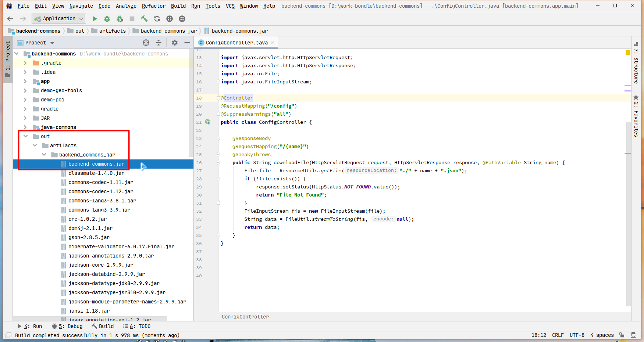Collapse the artifacts folder
This screenshot has width=644, height=342.
tap(35, 145)
